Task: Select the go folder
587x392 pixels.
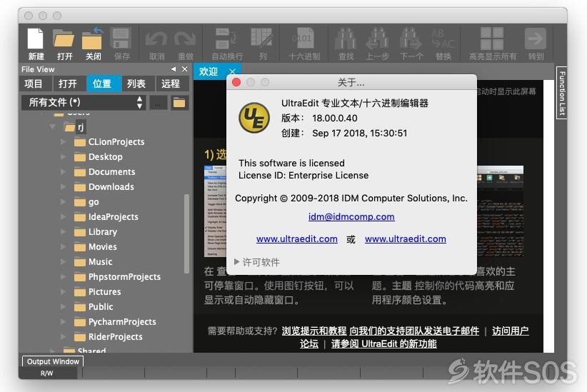Action: 86,202
